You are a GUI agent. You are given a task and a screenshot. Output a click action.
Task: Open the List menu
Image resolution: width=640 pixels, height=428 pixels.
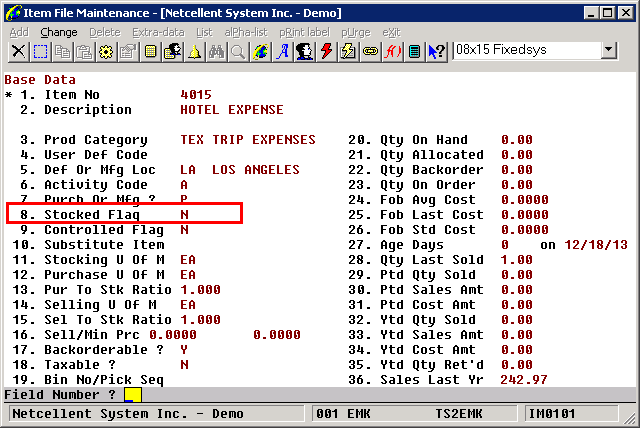[204, 32]
